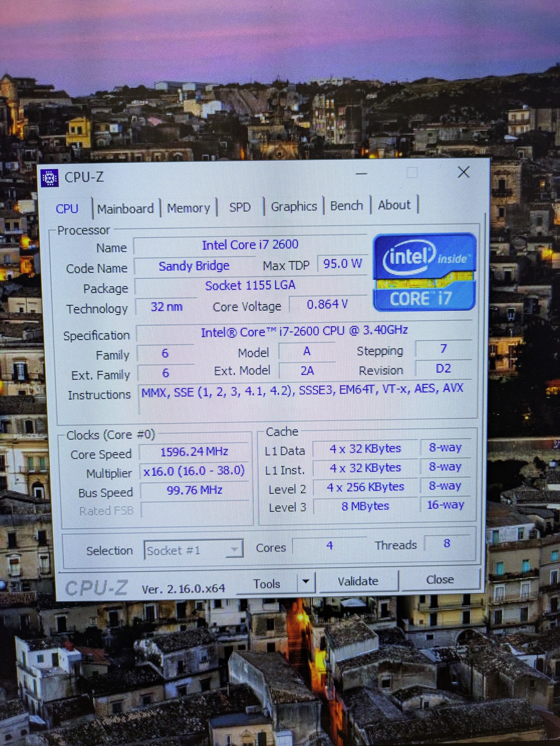
Task: Click the Validate button
Action: tap(358, 581)
